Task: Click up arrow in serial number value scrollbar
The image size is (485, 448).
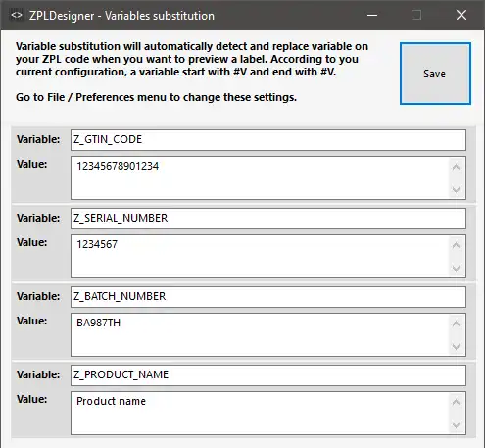Action: point(456,245)
